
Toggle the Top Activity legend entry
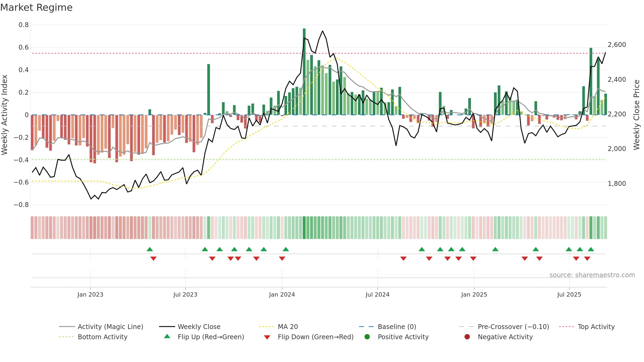[x=587, y=327]
